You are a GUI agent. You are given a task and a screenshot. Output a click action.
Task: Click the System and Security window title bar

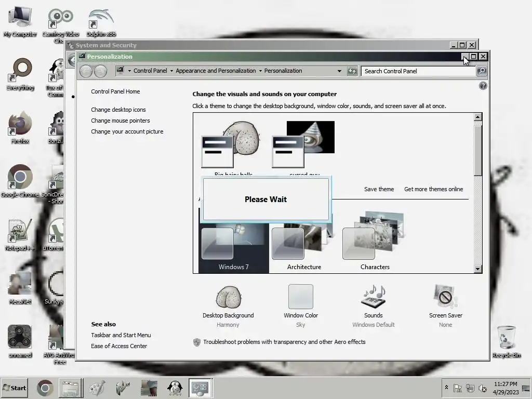(x=258, y=45)
